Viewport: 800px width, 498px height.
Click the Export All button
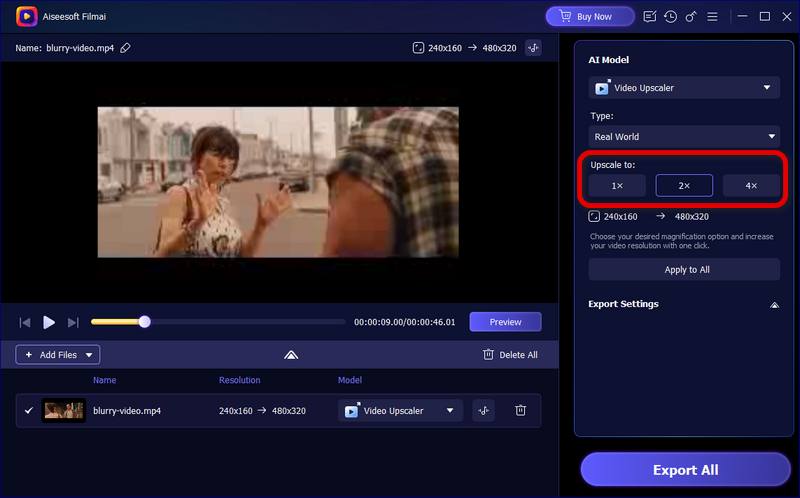coord(685,470)
